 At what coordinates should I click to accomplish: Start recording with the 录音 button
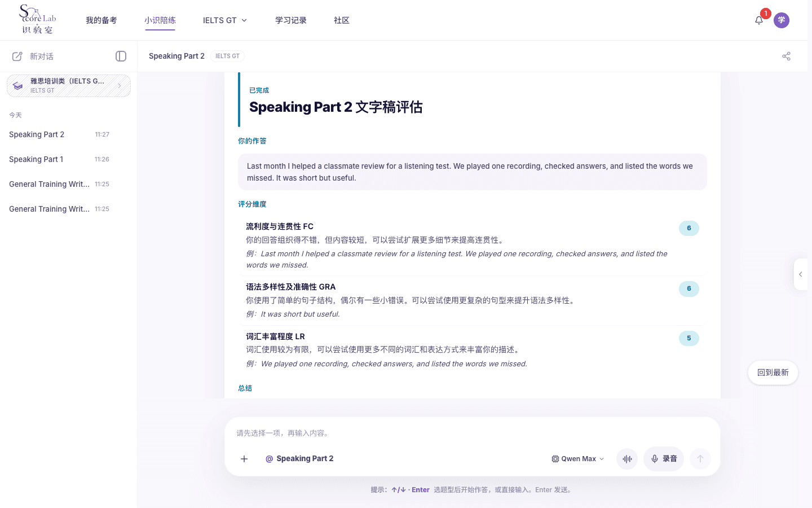(x=664, y=459)
